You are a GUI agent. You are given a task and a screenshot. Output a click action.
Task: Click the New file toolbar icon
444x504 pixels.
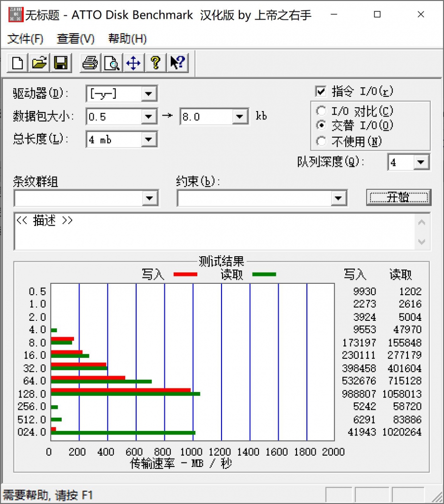click(18, 63)
